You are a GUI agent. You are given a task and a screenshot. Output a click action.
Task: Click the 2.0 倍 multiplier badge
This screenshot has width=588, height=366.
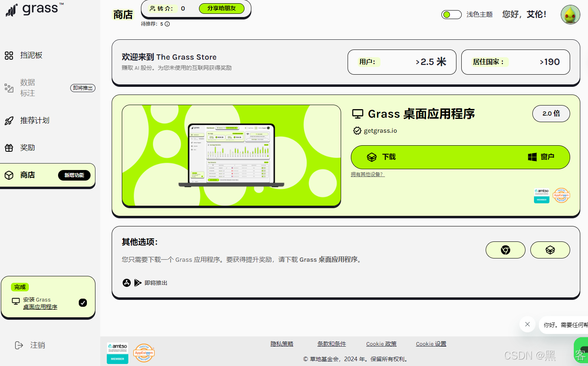click(x=551, y=114)
